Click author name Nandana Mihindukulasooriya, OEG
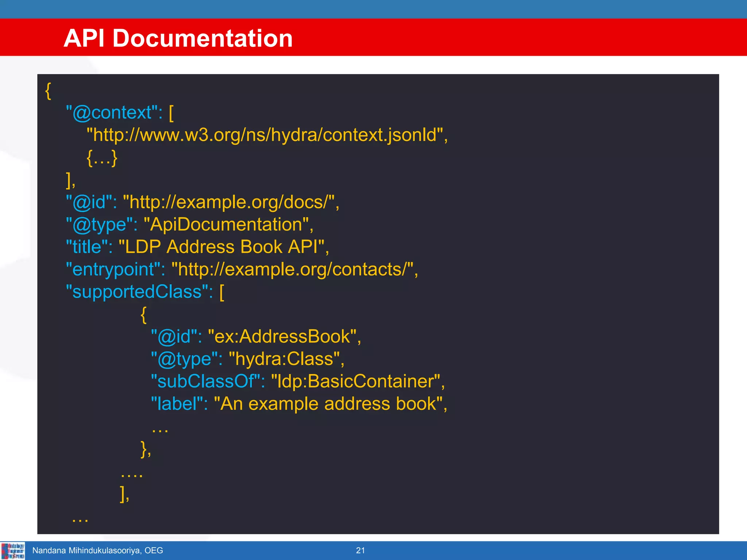Image resolution: width=747 pixels, height=560 pixels. coord(98,551)
